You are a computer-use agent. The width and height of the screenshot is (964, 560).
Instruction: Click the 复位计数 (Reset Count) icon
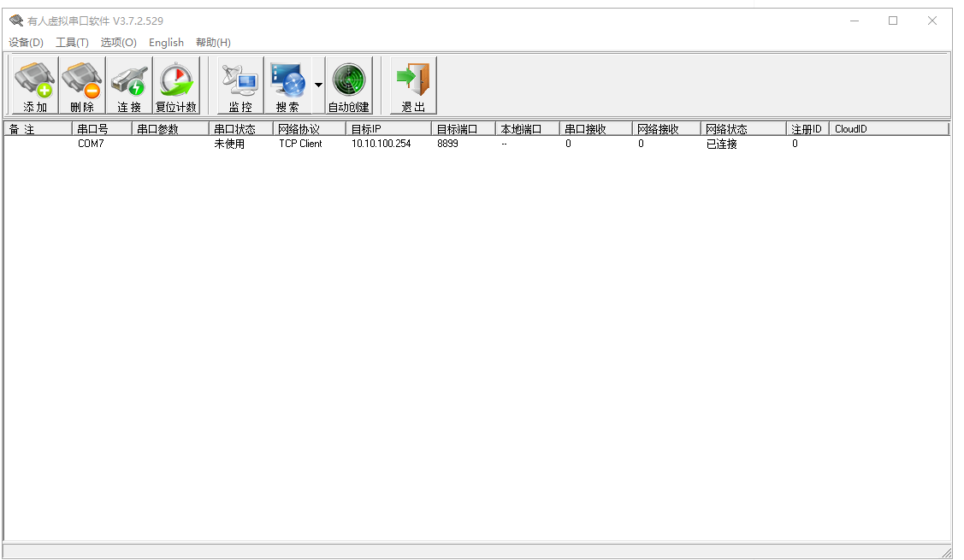click(176, 85)
